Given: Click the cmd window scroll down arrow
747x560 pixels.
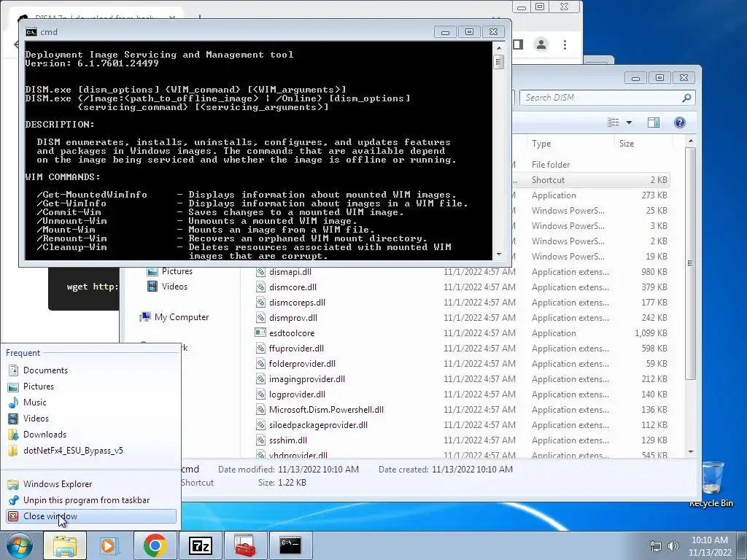Looking at the screenshot, I should pyautogui.click(x=499, y=254).
